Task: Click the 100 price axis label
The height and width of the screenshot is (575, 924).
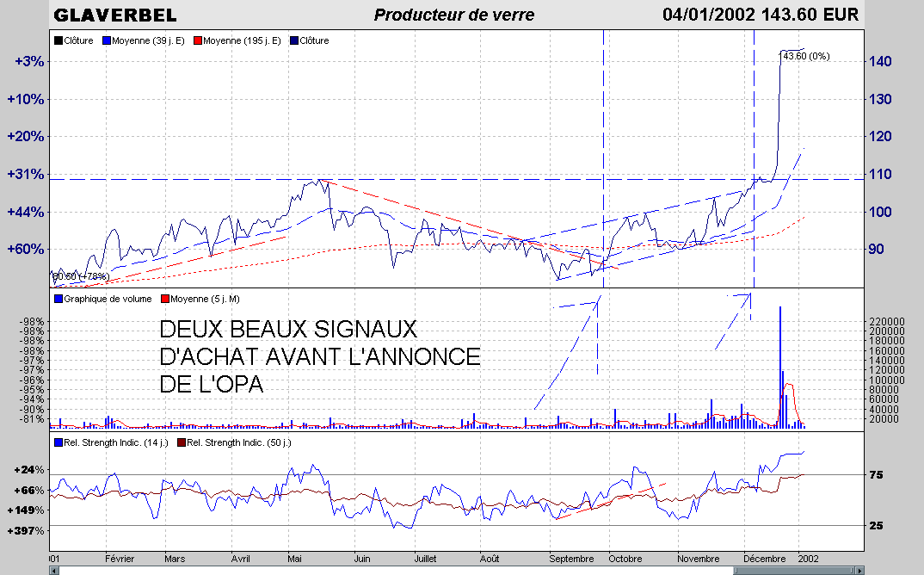Action: (880, 212)
